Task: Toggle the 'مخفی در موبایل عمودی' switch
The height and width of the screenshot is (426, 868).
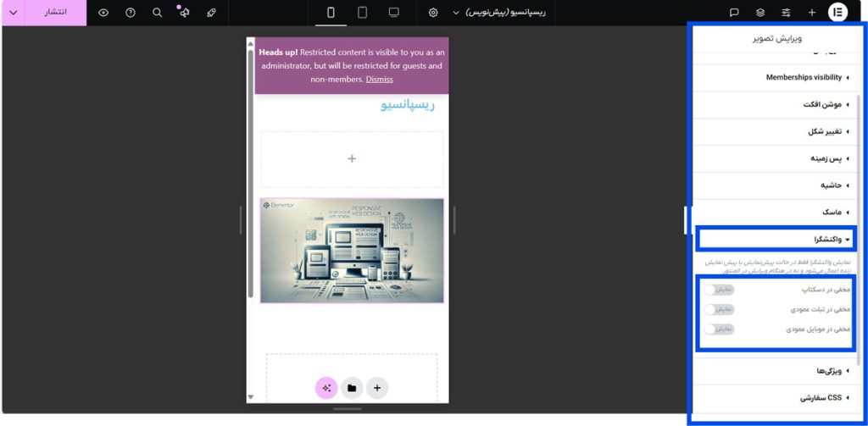Action: tap(719, 329)
